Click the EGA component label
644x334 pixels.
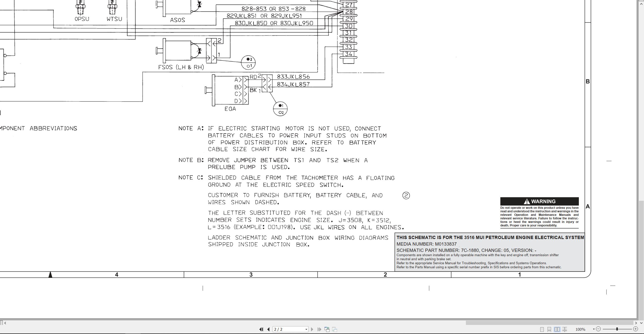tap(230, 109)
